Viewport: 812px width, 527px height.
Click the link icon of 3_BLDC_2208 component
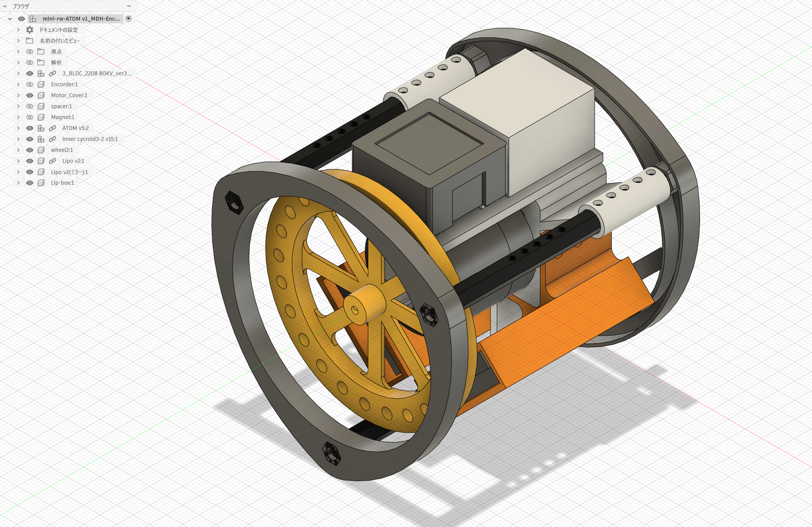tap(52, 74)
